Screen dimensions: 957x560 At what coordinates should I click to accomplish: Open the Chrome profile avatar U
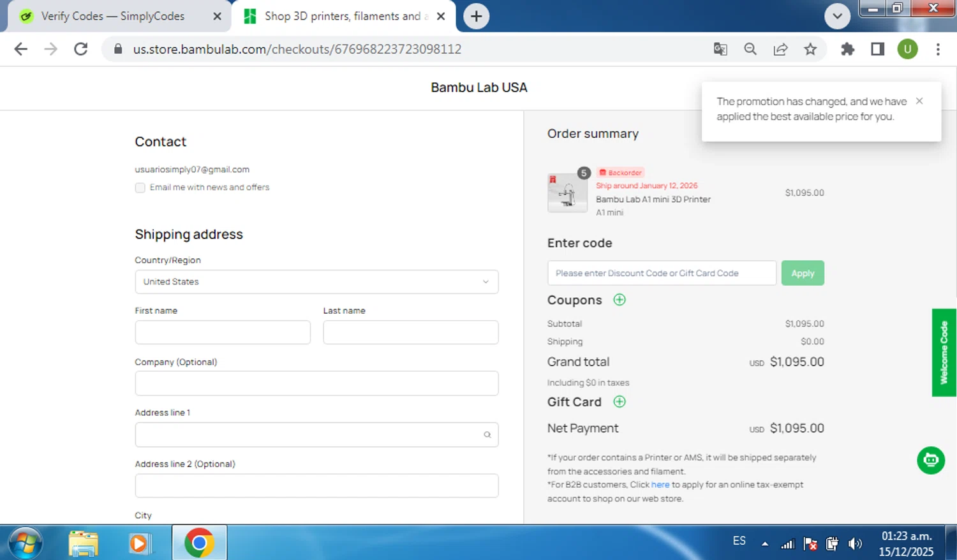click(x=907, y=49)
